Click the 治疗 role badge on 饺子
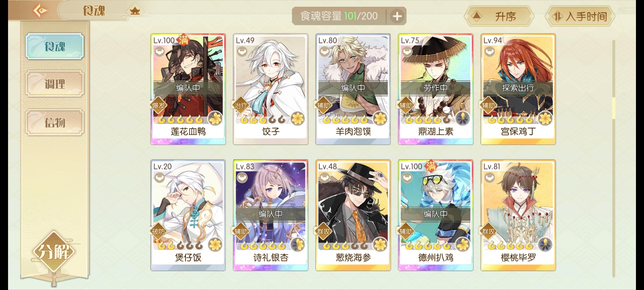The image size is (644, 290). tap(240, 106)
